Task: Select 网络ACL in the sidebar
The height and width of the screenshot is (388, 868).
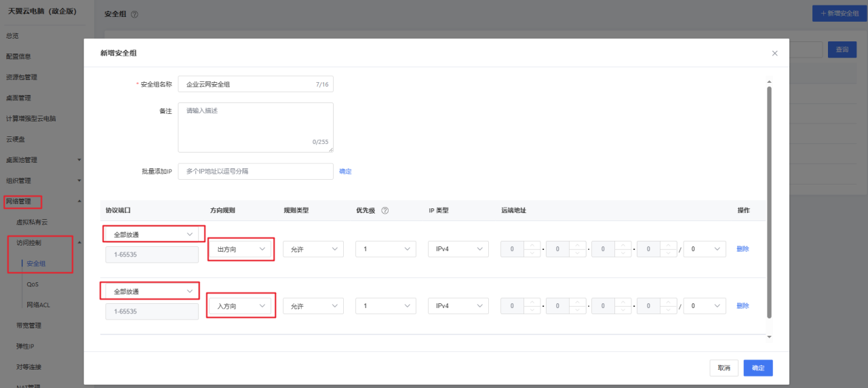Action: click(x=38, y=305)
